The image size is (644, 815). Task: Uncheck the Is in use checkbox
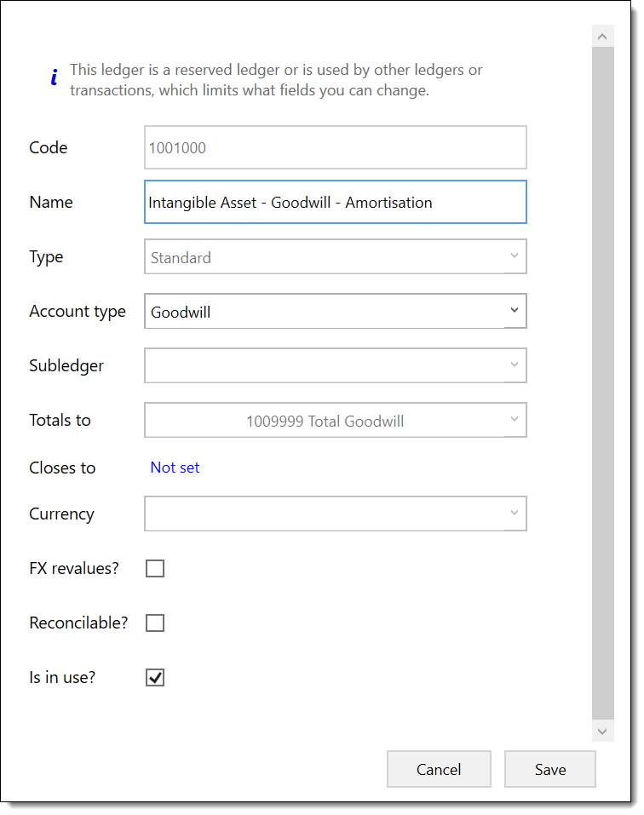154,677
